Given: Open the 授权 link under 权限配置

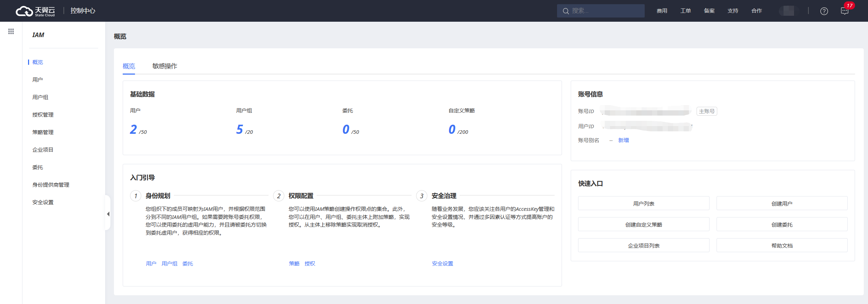Looking at the screenshot, I should [x=310, y=263].
